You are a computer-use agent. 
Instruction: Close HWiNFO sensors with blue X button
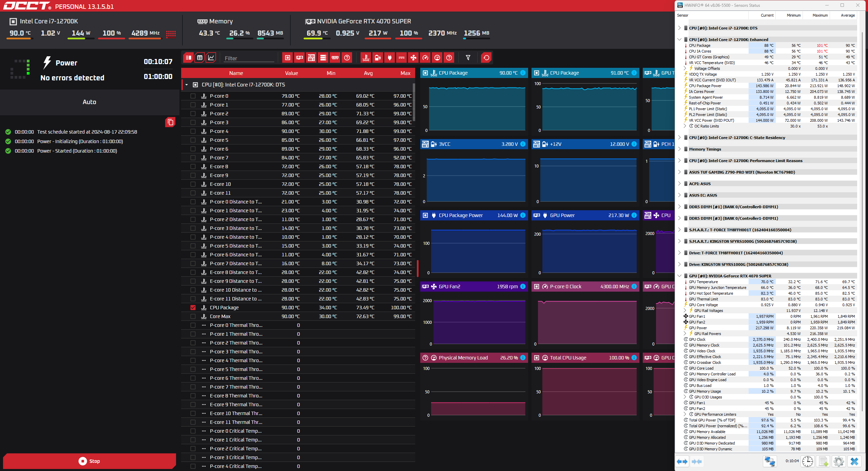pos(854,462)
